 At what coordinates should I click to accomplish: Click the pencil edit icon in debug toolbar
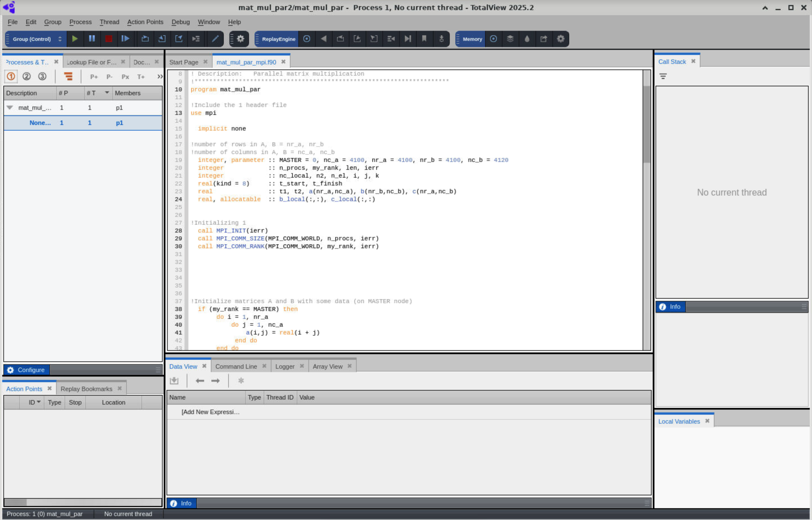pos(215,39)
